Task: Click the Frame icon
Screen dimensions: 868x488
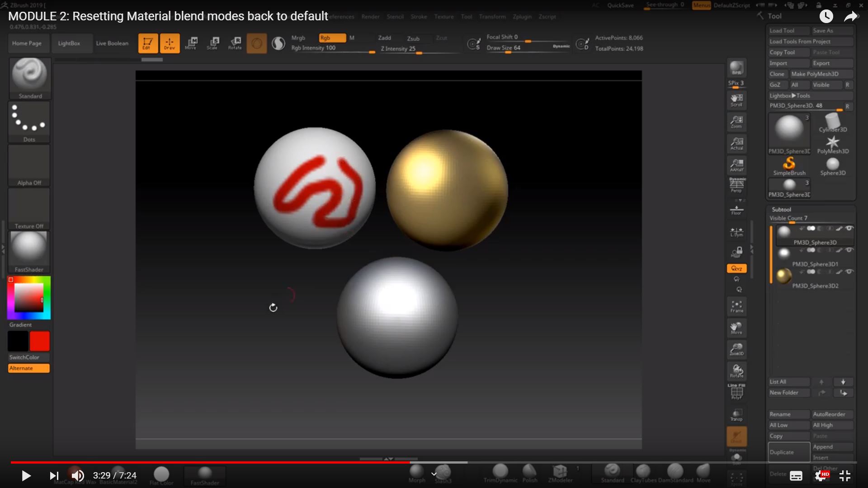Action: click(x=736, y=306)
